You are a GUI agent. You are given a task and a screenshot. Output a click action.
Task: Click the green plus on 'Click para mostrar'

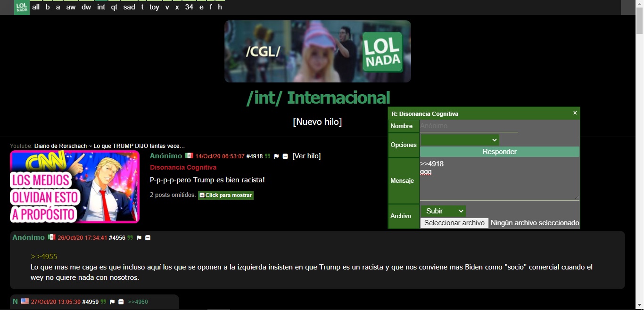202,195
